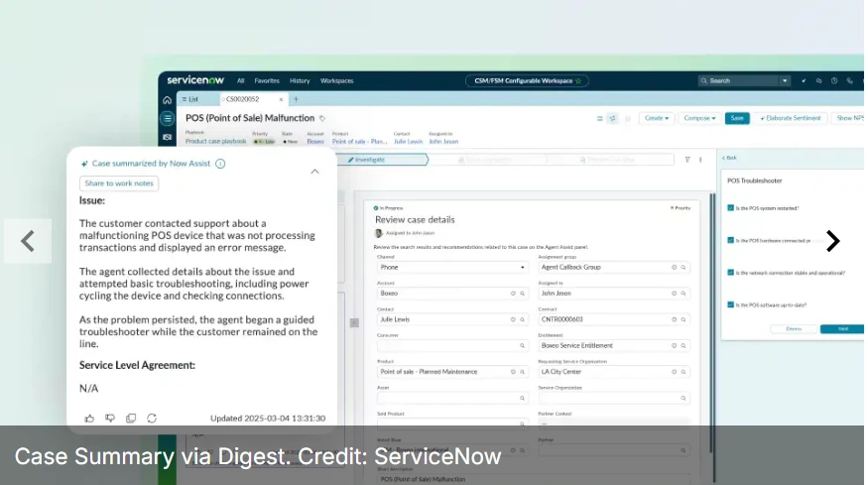Go Back from POS Troubleshooter
This screenshot has height=485, width=868.
pyautogui.click(x=729, y=158)
